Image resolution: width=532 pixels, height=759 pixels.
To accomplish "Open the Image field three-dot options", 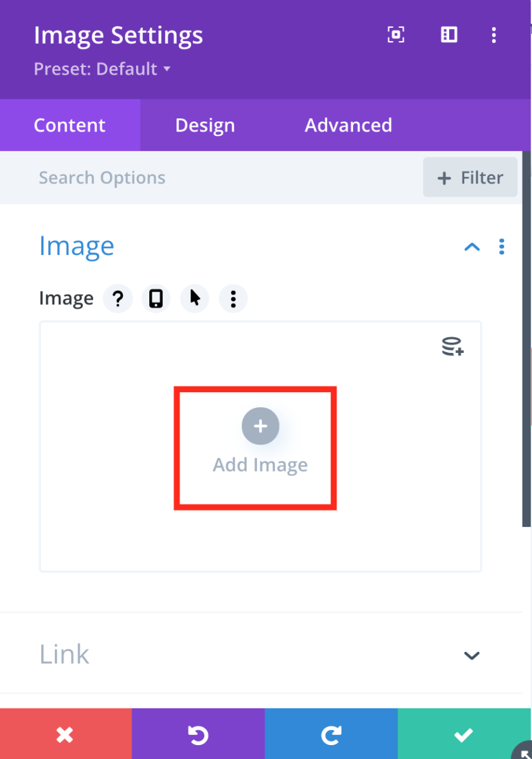I will (x=233, y=298).
